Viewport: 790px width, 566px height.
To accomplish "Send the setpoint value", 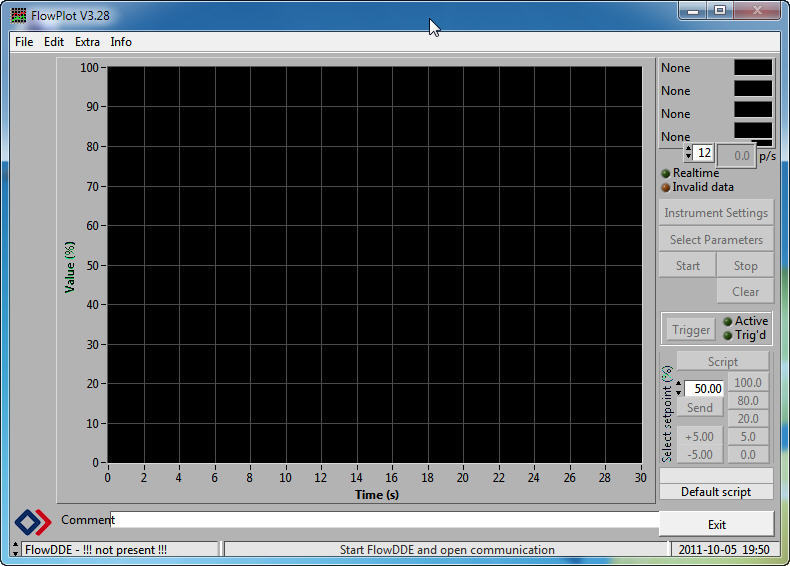I will tap(700, 407).
